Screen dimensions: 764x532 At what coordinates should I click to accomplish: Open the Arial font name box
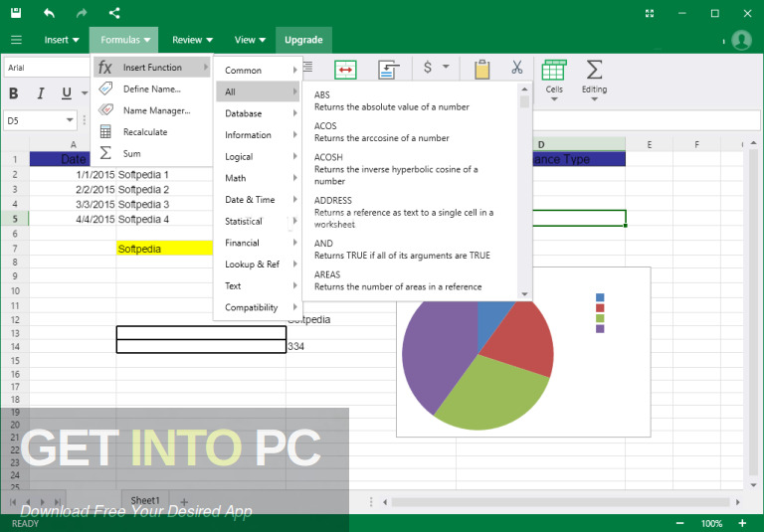[48, 68]
